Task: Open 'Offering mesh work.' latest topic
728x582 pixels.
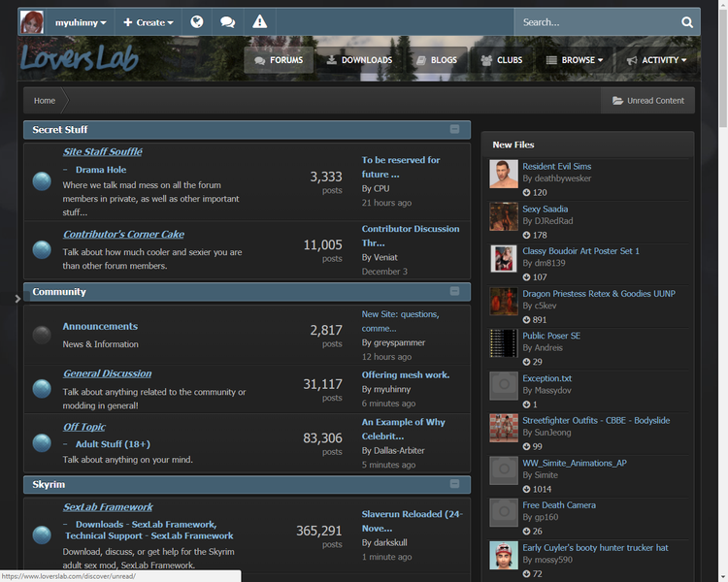Action: coord(406,375)
